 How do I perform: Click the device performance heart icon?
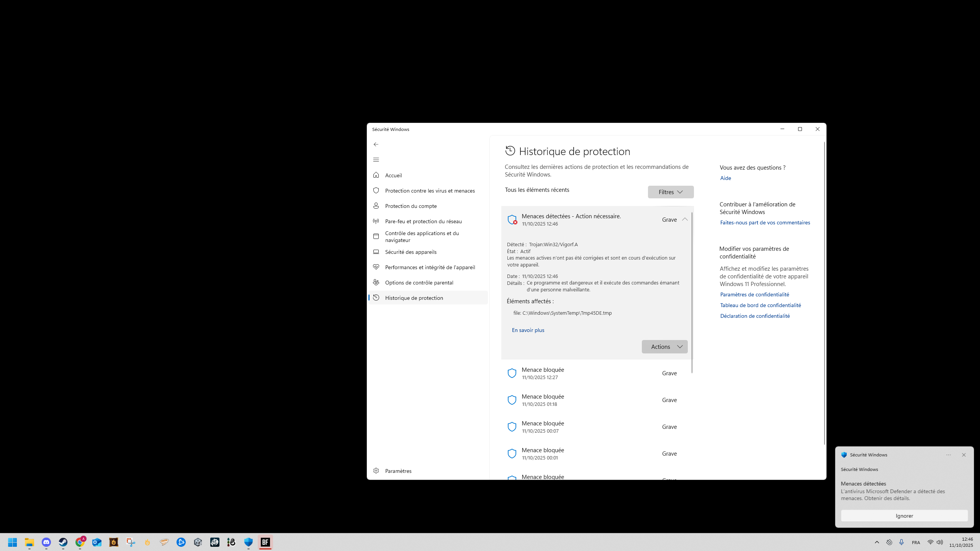376,267
